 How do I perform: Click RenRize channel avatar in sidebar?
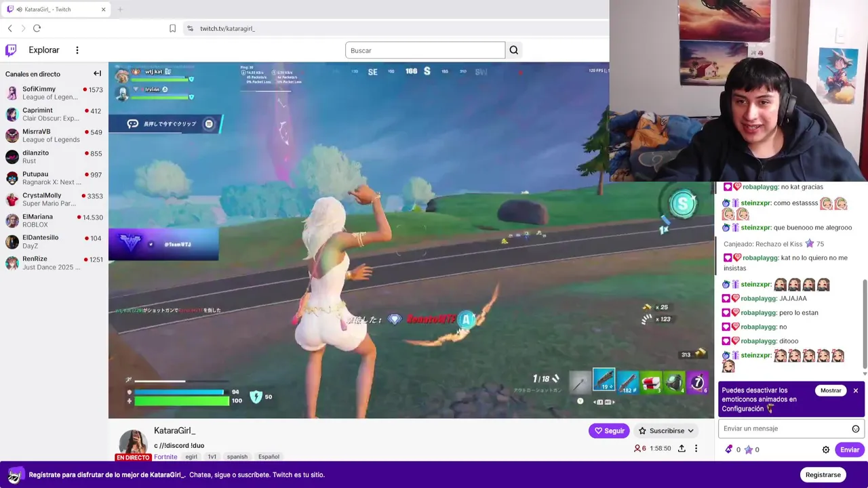coord(12,263)
